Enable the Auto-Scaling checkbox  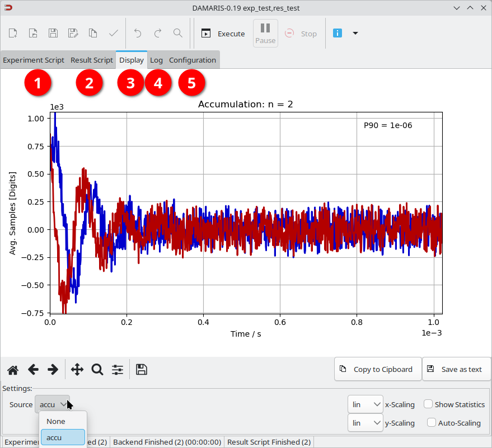point(432,423)
